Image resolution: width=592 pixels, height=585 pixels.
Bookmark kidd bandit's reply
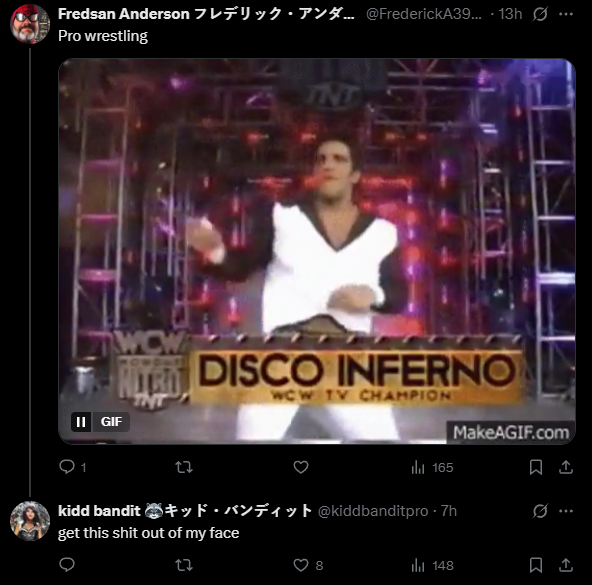click(536, 565)
